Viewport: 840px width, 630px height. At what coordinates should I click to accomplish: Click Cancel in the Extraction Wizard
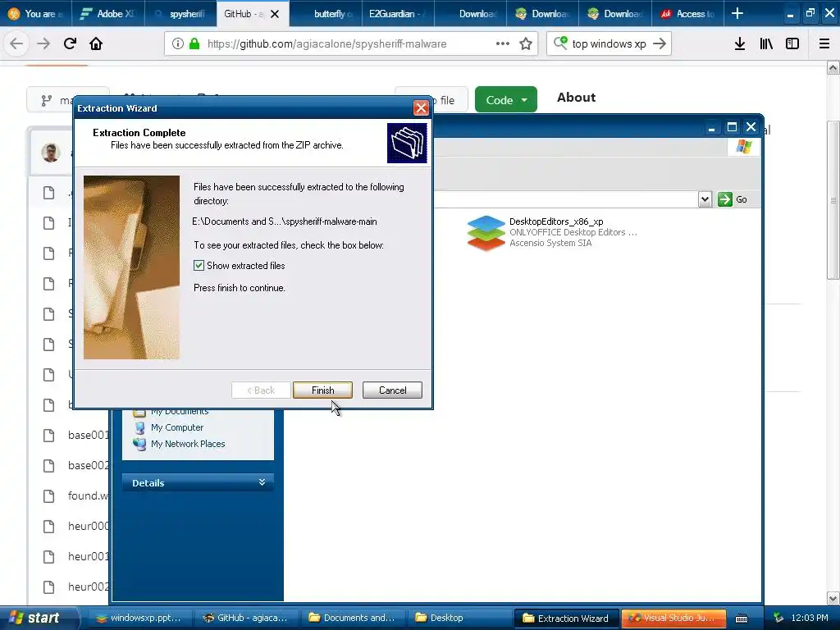pyautogui.click(x=392, y=390)
